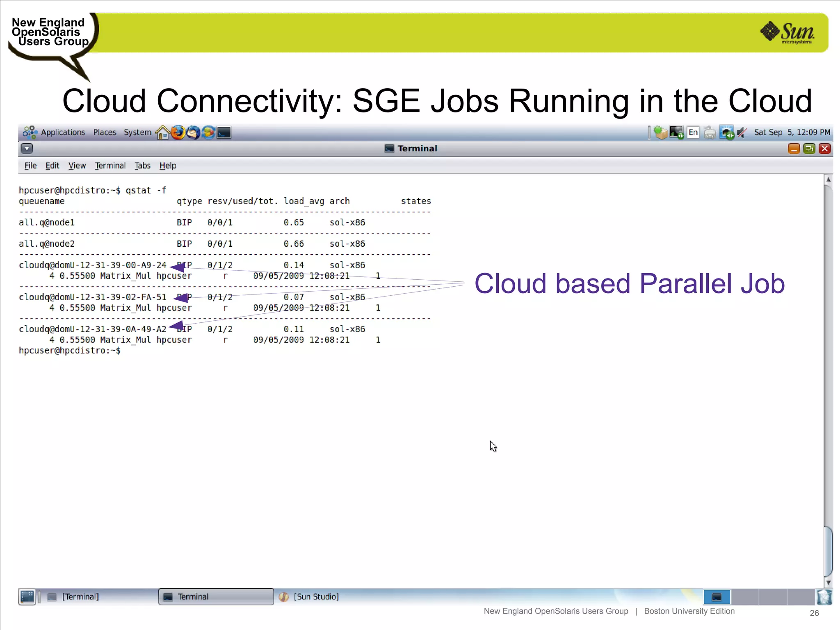Click the Show Desktop button in taskbar
Screen dimensions: 840x630
click(27, 597)
